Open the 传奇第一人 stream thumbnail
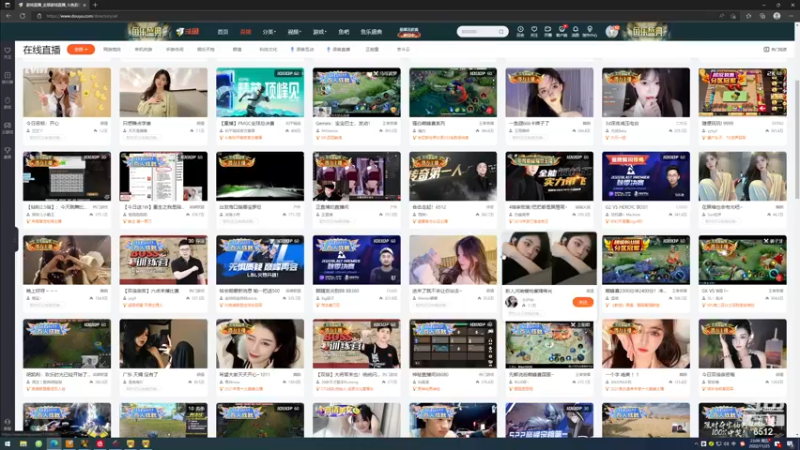 tap(453, 176)
